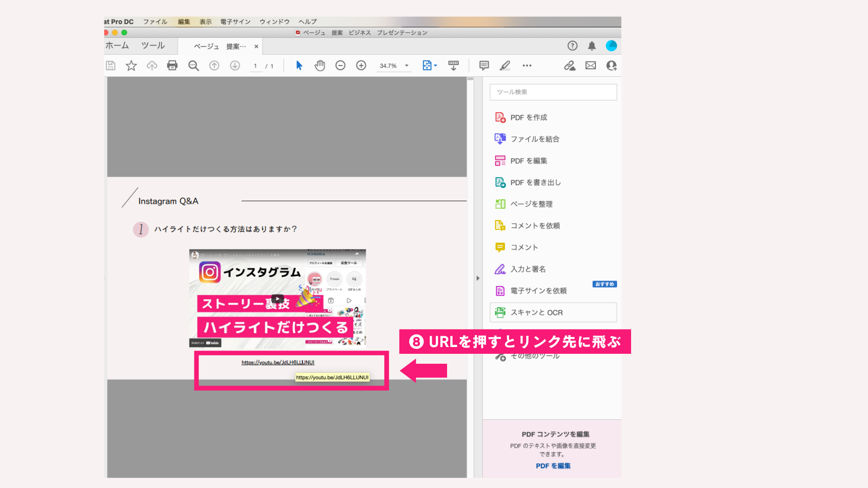Image resolution: width=868 pixels, height=488 pixels.
Task: Select the Hand tool in the toolbar
Action: click(x=320, y=66)
